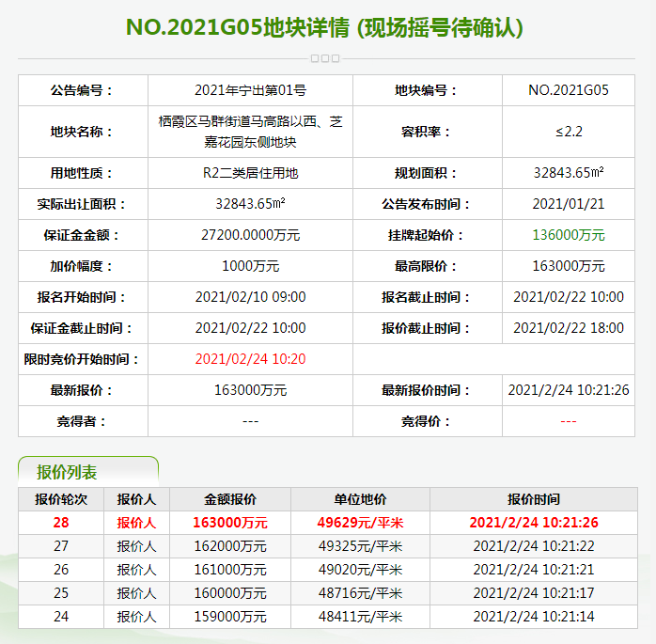This screenshot has height=644, width=656.
Task: Select unit price 48411元/平米
Action: tap(360, 616)
